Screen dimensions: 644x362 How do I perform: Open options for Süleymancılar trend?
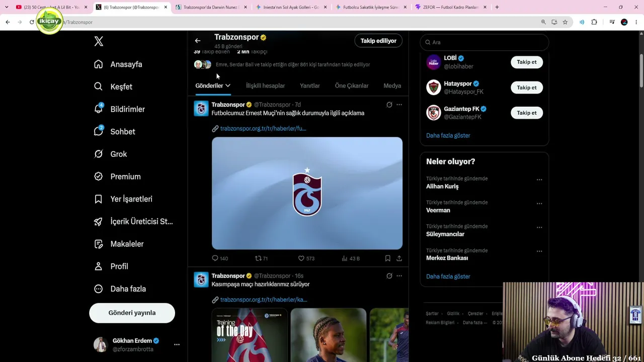[539, 227]
